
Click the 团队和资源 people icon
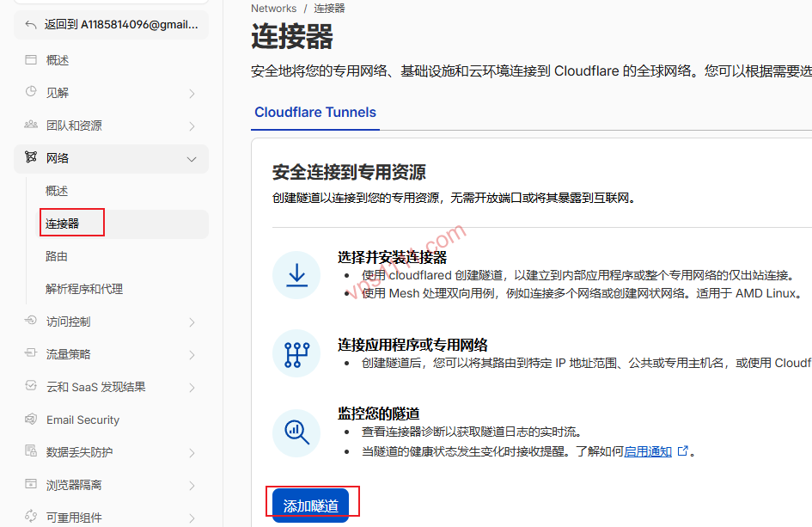click(x=31, y=125)
